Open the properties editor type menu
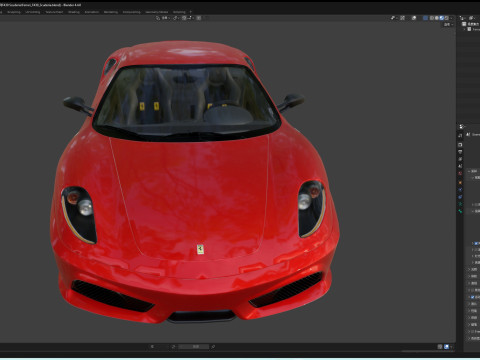 462,127
